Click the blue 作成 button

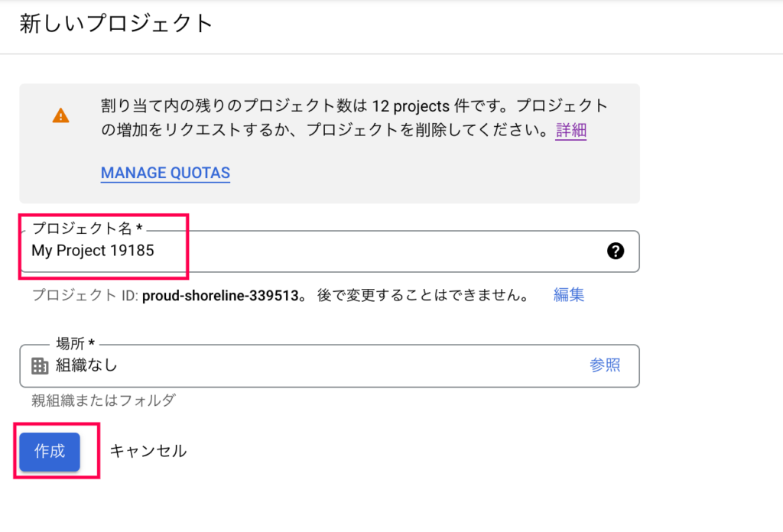tap(50, 452)
